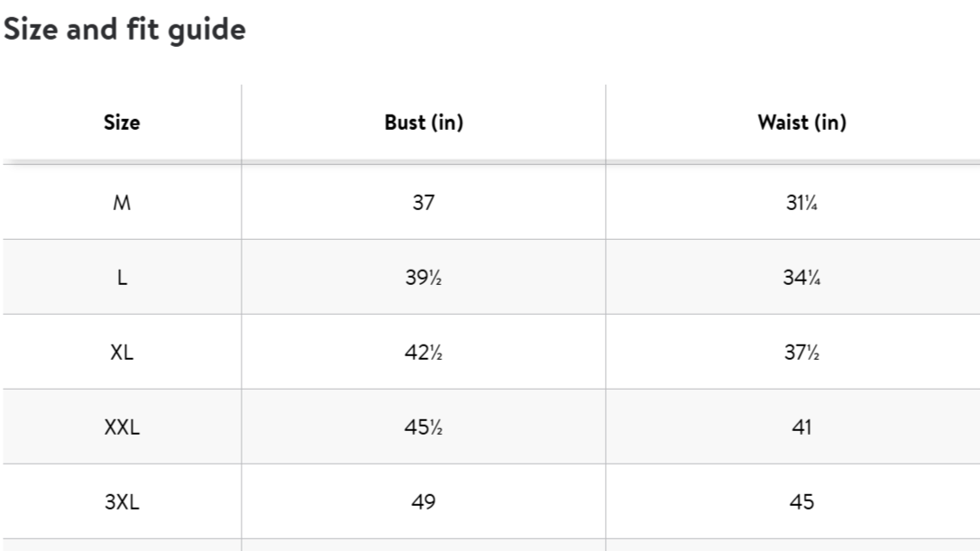
Task: Select the M size cell
Action: coord(122,202)
